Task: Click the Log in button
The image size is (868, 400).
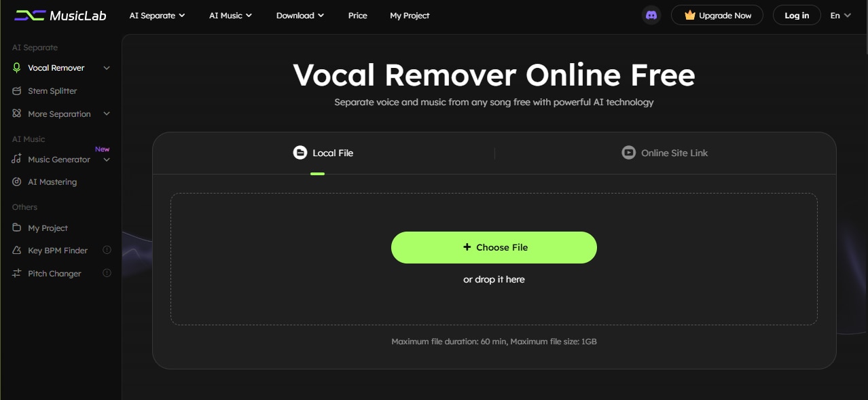Action: 796,15
